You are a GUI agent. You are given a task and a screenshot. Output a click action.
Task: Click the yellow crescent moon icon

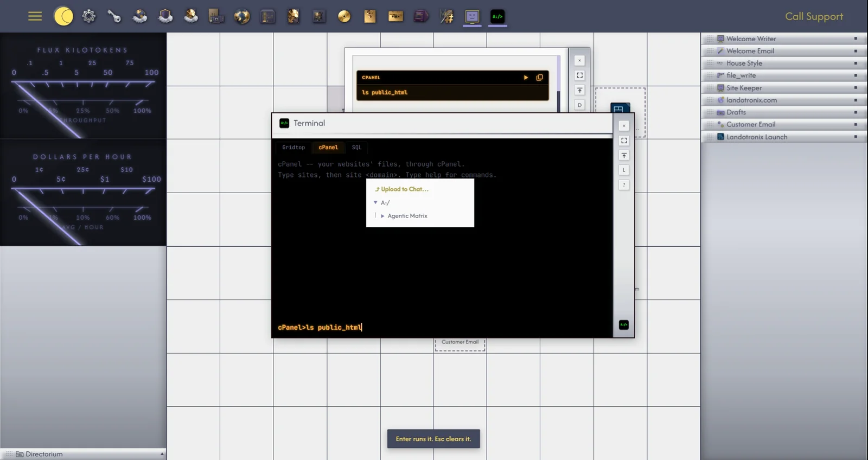tap(63, 16)
